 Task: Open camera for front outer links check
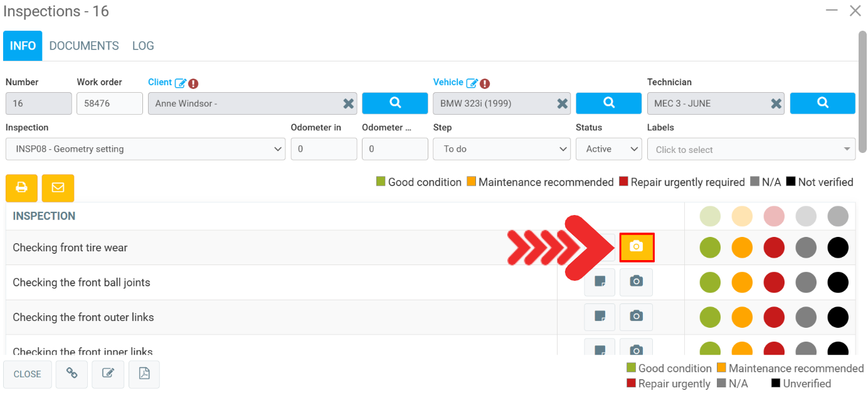coord(636,317)
